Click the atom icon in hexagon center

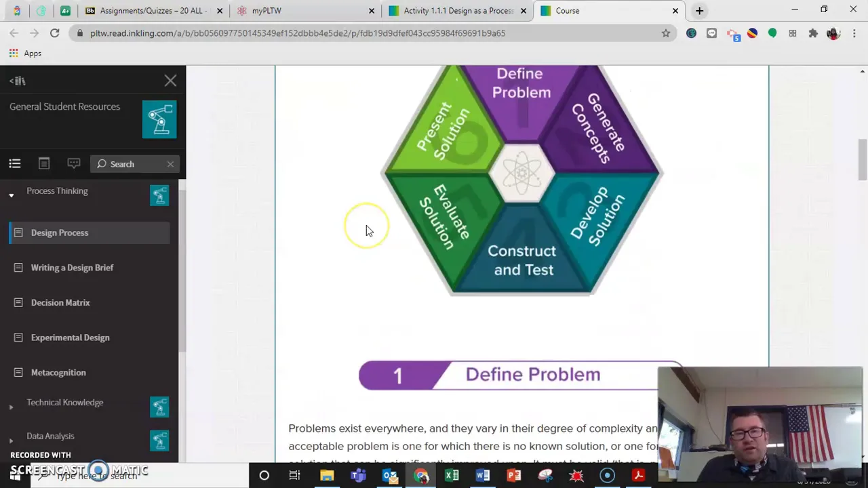click(x=521, y=173)
